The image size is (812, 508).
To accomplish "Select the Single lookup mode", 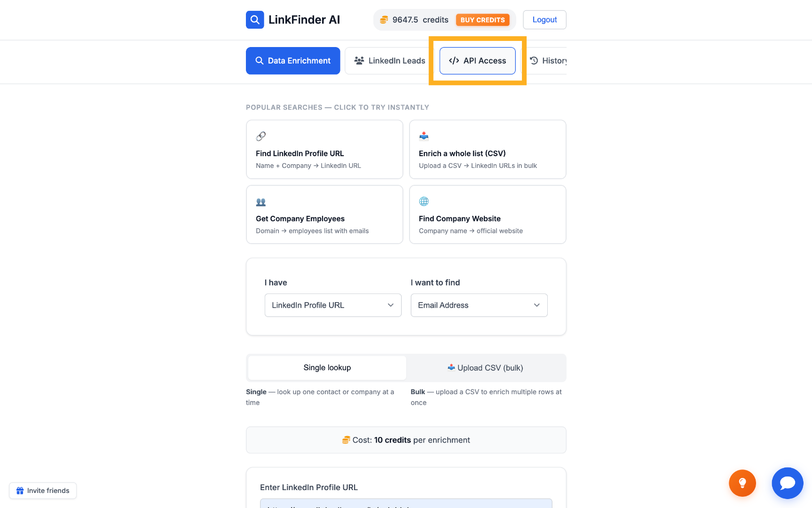I will [x=327, y=368].
